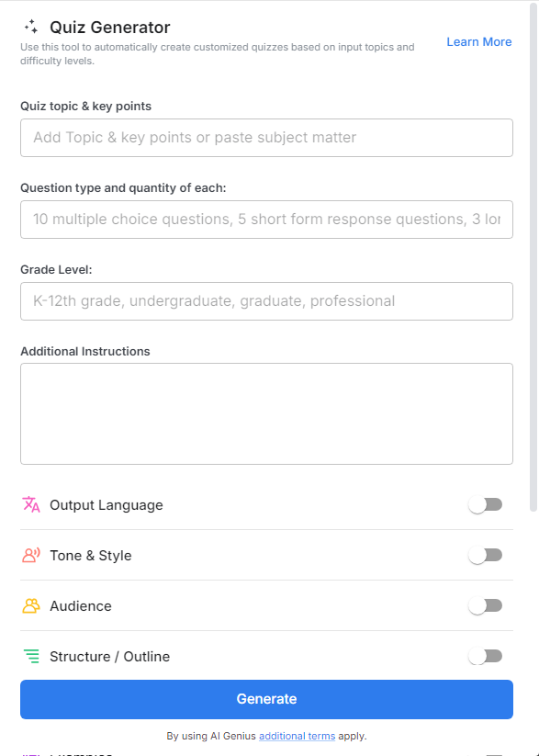Click the Quiz Generator heading

coord(112,27)
